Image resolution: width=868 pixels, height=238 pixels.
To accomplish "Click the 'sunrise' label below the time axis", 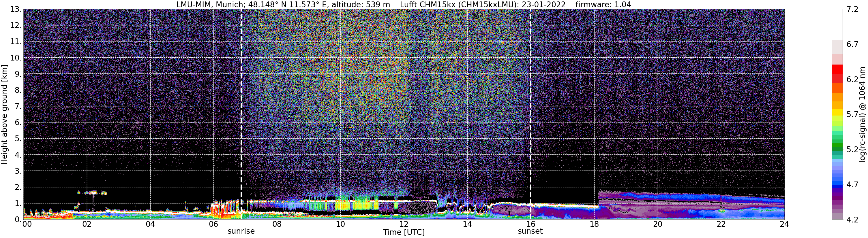I will [241, 231].
